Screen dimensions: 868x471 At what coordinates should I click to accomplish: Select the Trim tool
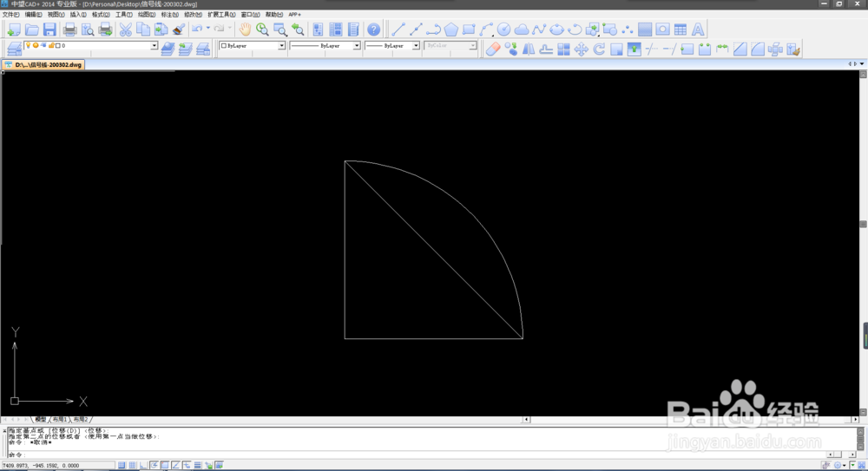pyautogui.click(x=652, y=49)
